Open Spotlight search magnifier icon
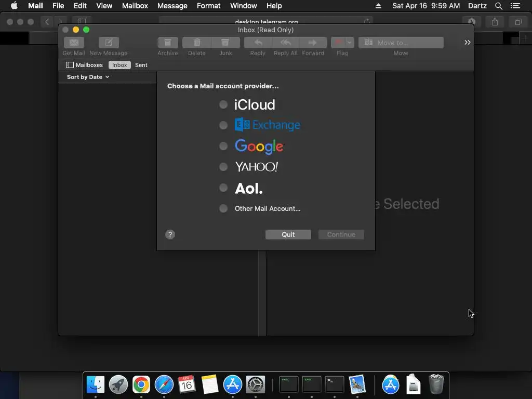The image size is (532, 399). 498,6
